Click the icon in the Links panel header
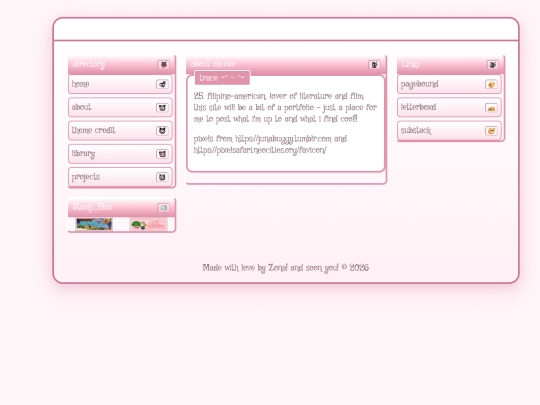 [493, 64]
